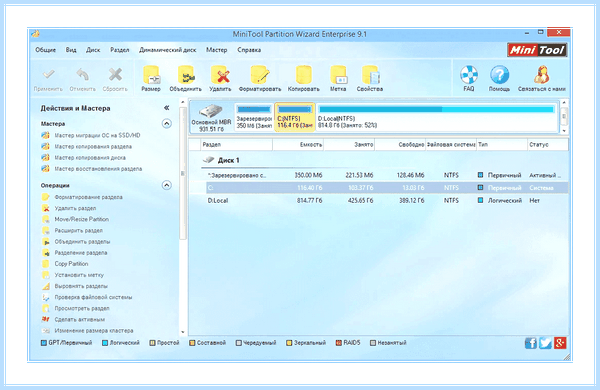This screenshot has height=390, width=600.
Task: Open the Динамический диск menu
Action: click(x=168, y=50)
